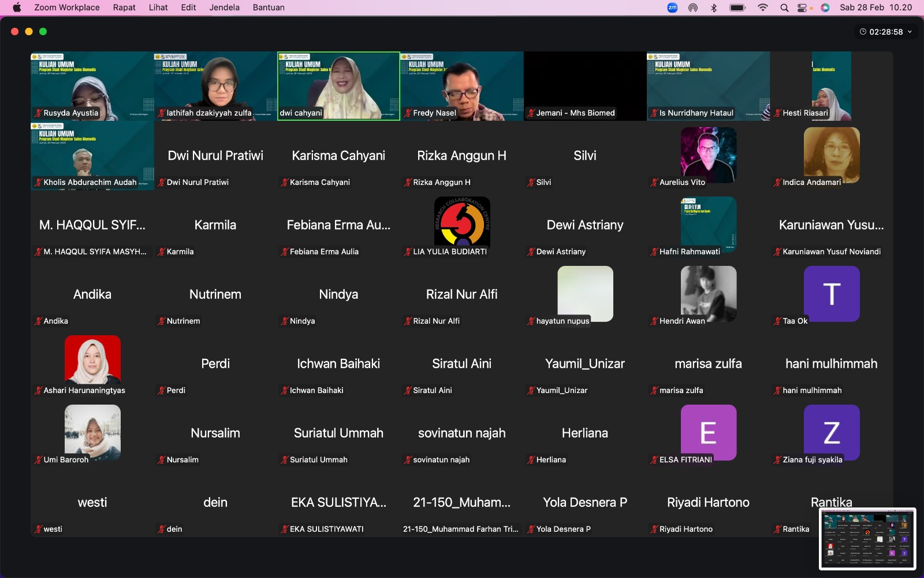This screenshot has width=924, height=578.
Task: Click the Bluetooth status icon
Action: 714,8
